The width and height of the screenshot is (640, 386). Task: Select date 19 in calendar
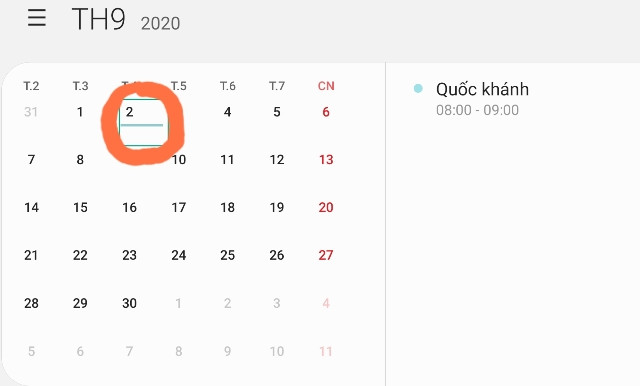click(277, 207)
